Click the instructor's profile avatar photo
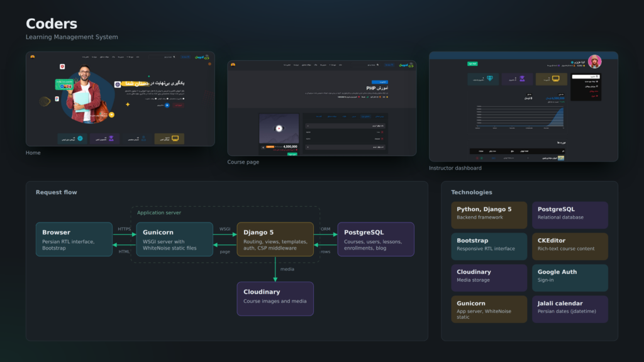This screenshot has width=644, height=362. tap(594, 62)
